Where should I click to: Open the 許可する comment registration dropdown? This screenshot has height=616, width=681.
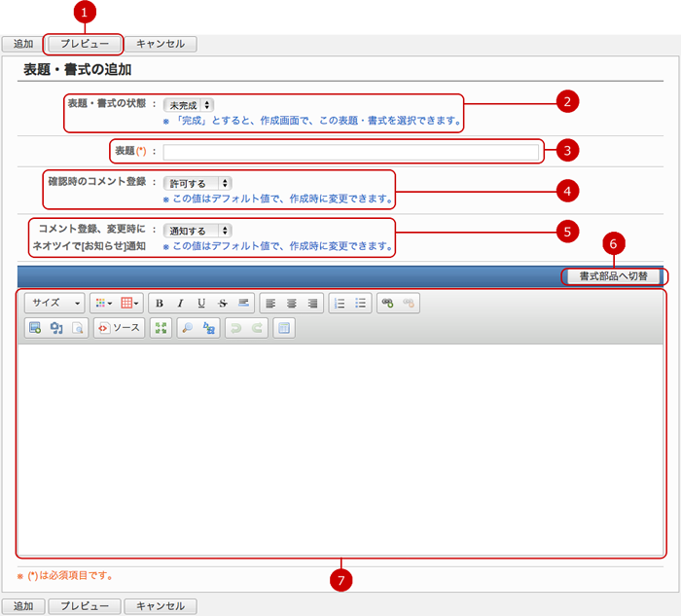pos(197,183)
